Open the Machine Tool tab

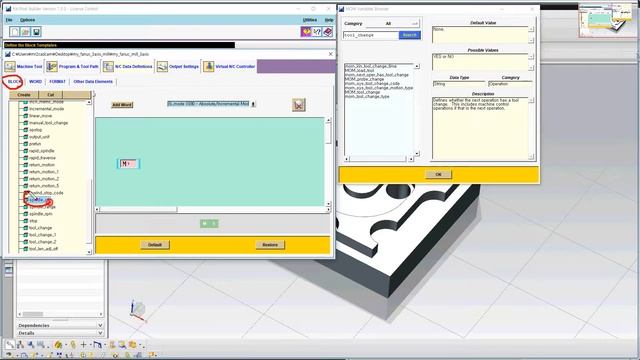(24, 66)
